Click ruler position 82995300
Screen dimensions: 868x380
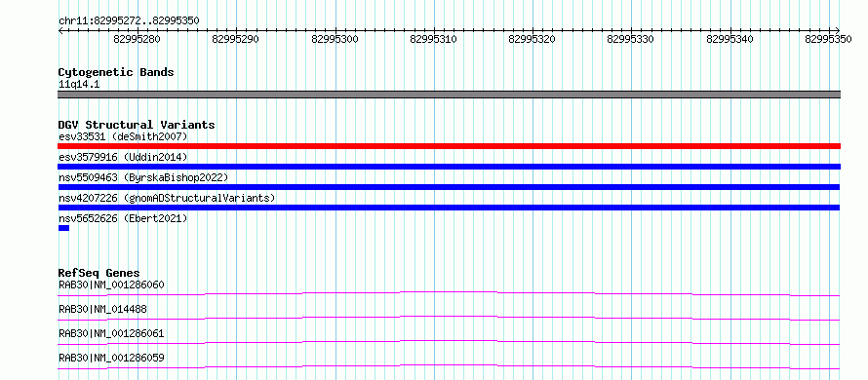click(x=335, y=39)
